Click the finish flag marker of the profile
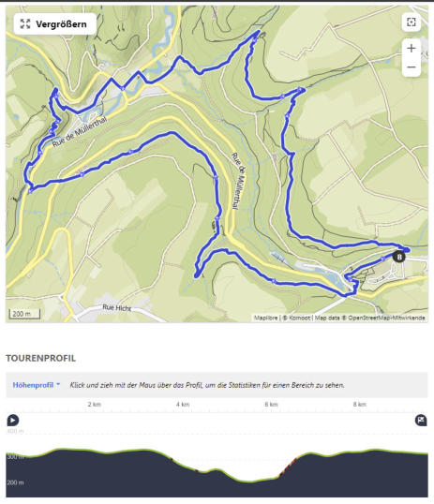 (x=421, y=420)
